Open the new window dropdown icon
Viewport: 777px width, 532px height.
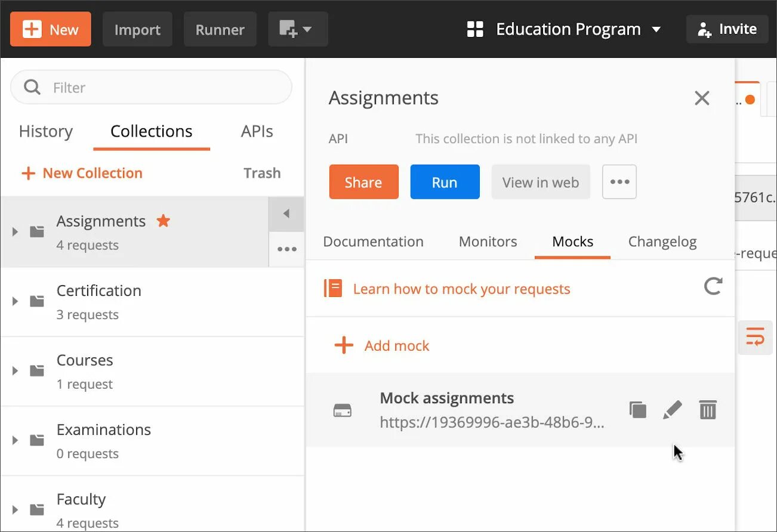297,29
